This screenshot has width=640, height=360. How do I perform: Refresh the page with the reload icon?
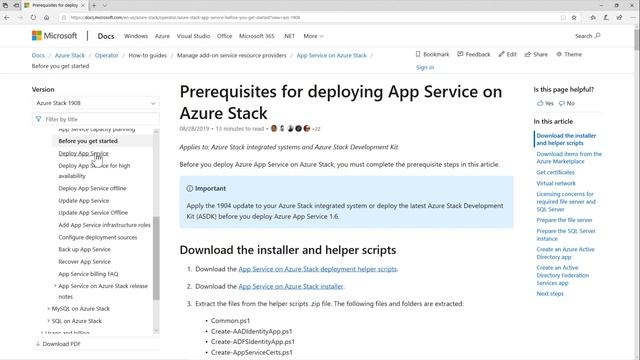[x=33, y=18]
